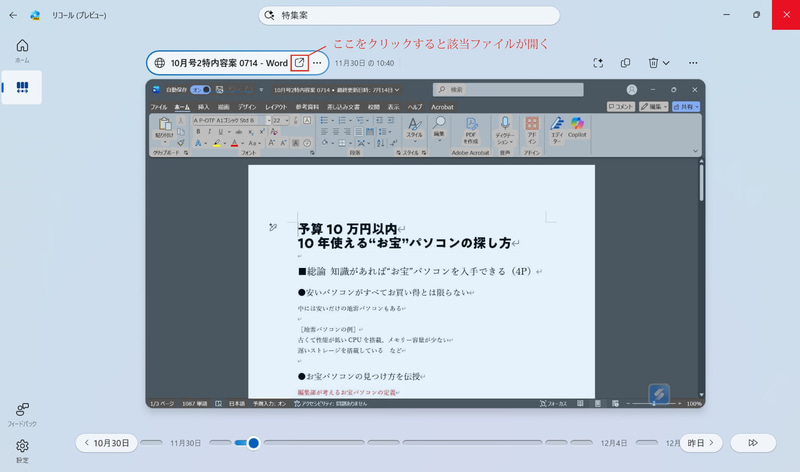This screenshot has height=472, width=800.
Task: Go back with the back arrow
Action: click(13, 15)
